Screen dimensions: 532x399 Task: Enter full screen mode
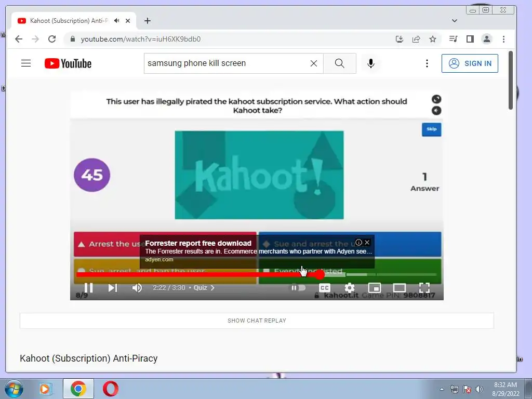[424, 288]
